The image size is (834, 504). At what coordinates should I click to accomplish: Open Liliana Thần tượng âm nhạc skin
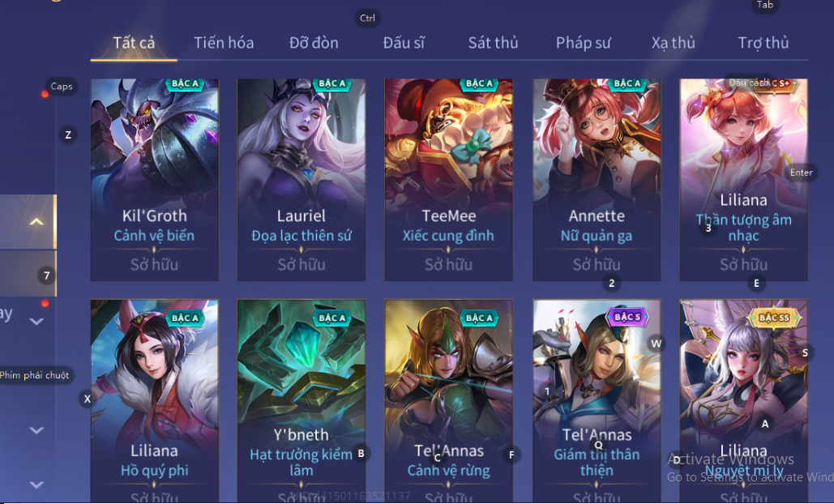click(743, 180)
